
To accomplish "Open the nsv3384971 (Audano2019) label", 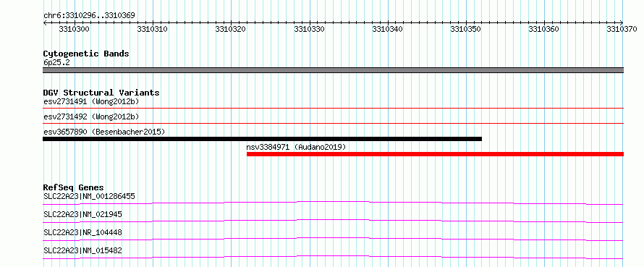I will click(x=296, y=147).
